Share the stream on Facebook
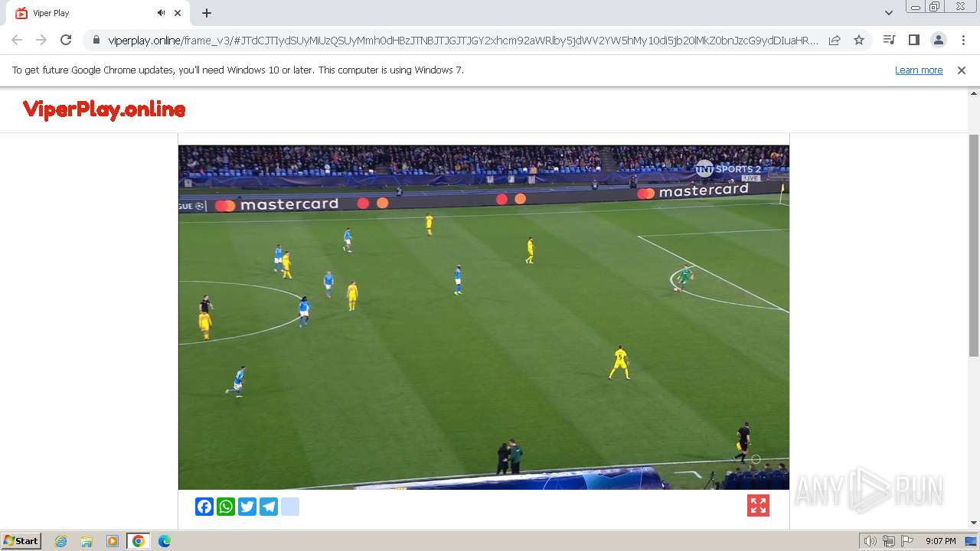This screenshot has height=551, width=980. (x=204, y=507)
